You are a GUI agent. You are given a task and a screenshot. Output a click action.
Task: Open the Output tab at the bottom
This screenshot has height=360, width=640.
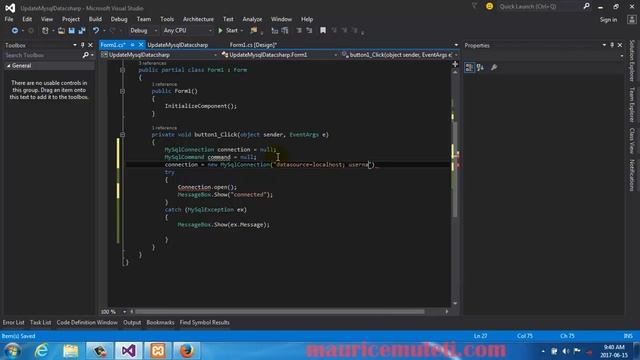pyautogui.click(x=132, y=322)
